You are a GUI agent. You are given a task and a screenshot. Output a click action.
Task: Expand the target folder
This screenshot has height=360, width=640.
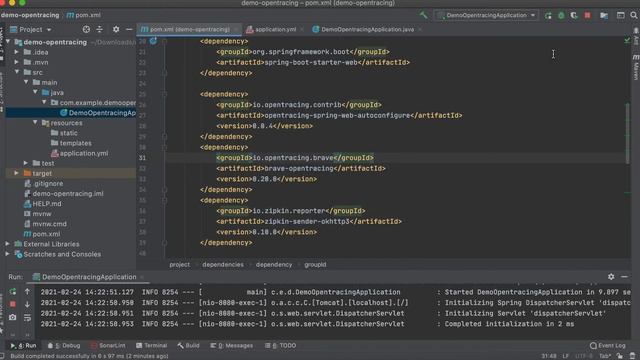pyautogui.click(x=16, y=173)
